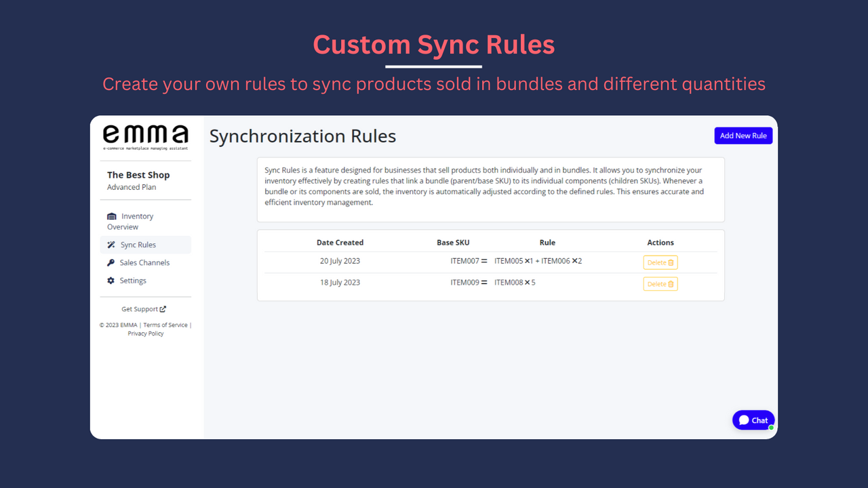Click the gear icon next to Settings
Screen dimensions: 868x488
coord(111,281)
